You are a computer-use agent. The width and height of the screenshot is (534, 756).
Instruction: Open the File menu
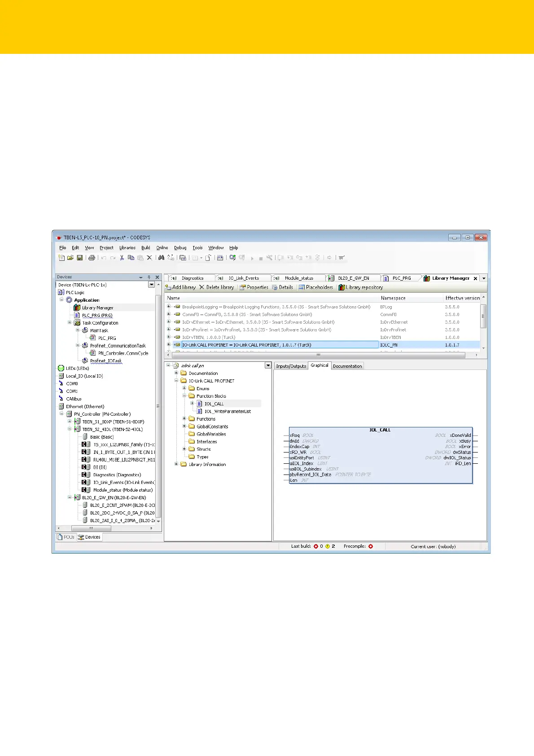click(63, 248)
